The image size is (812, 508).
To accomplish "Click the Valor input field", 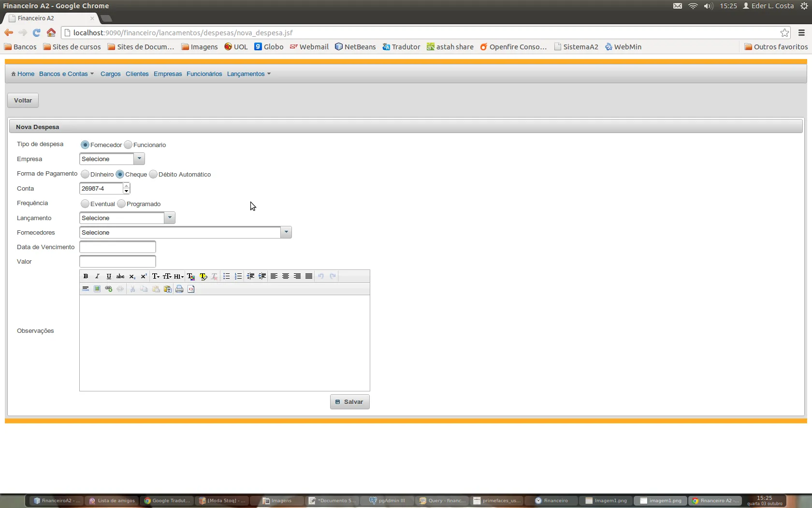I will click(x=117, y=262).
